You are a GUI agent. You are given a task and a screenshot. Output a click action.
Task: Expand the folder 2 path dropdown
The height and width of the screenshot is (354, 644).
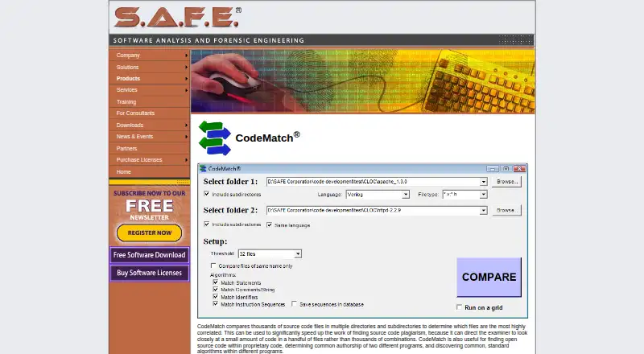point(484,210)
